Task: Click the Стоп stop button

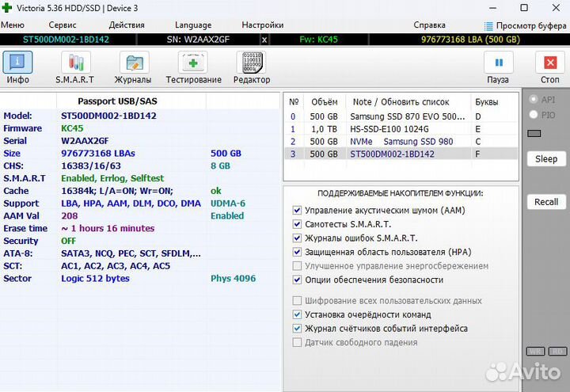Action: (550, 67)
